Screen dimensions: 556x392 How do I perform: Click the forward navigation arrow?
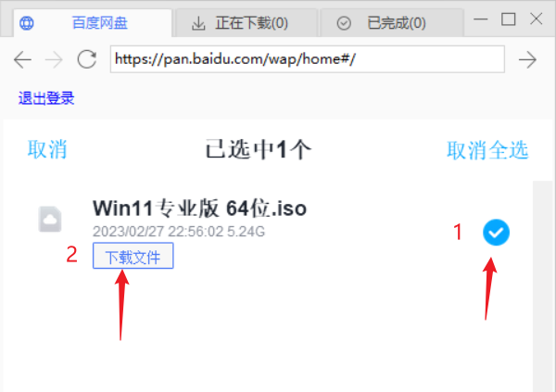[54, 59]
